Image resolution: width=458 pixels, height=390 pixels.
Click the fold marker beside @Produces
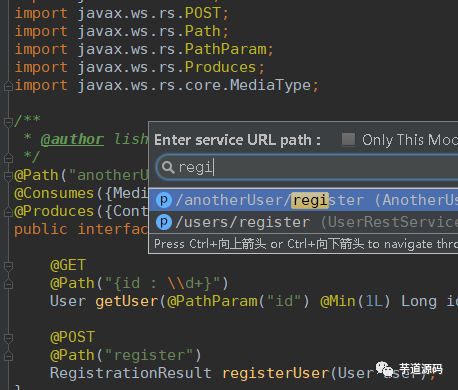[x=8, y=211]
